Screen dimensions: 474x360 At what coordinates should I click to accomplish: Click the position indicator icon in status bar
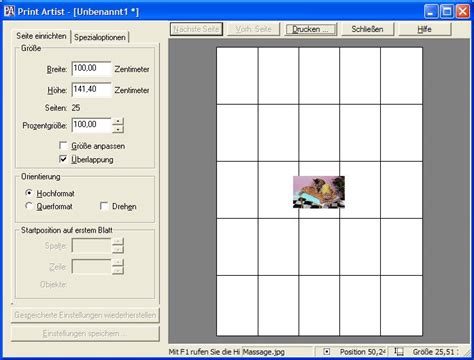pyautogui.click(x=327, y=351)
